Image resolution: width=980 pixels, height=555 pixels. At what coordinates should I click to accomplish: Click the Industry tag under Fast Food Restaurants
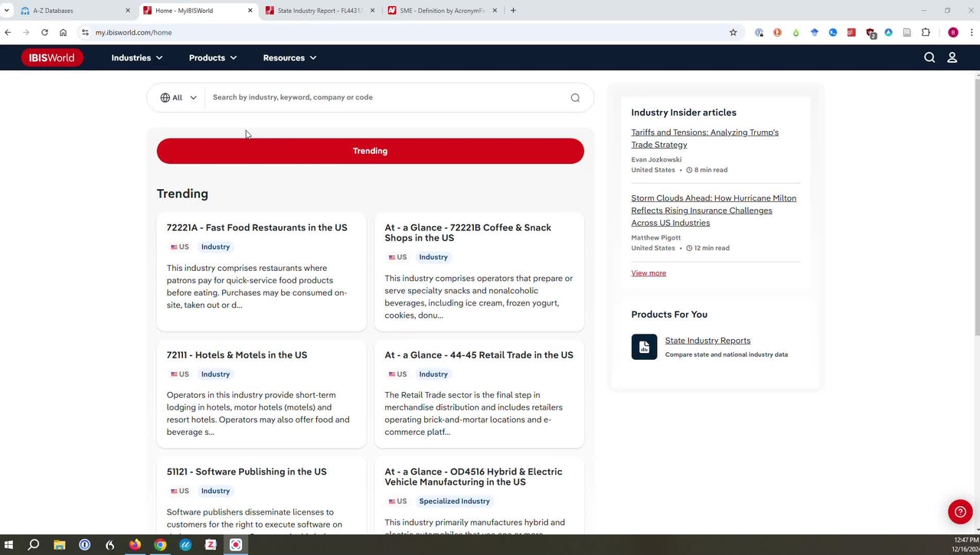point(215,247)
